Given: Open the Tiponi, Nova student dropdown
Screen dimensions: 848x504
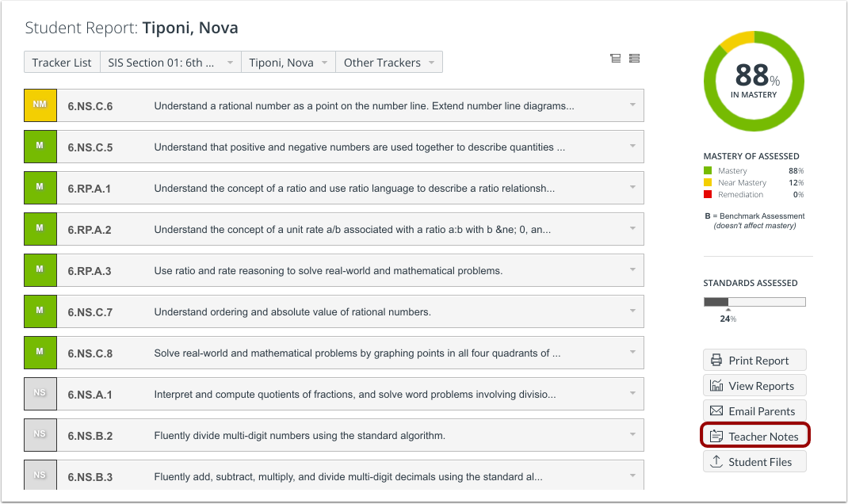Looking at the screenshot, I should click(x=288, y=62).
